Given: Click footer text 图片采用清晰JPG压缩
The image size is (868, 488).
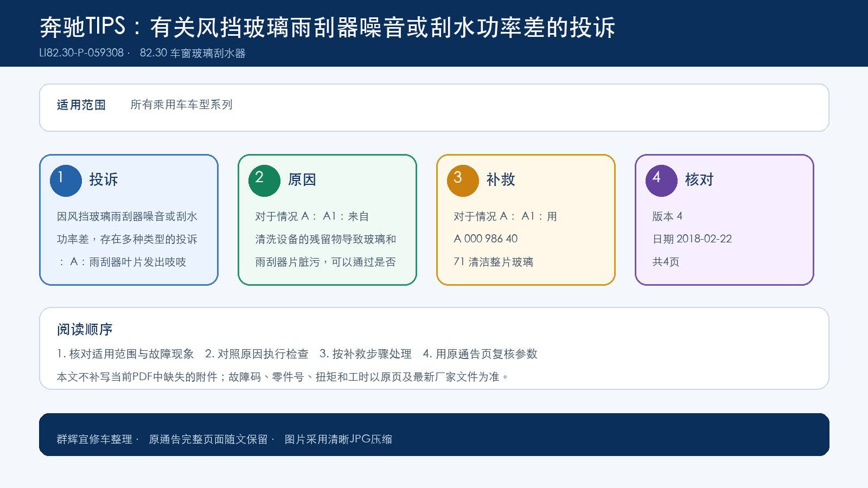Looking at the screenshot, I should (339, 439).
